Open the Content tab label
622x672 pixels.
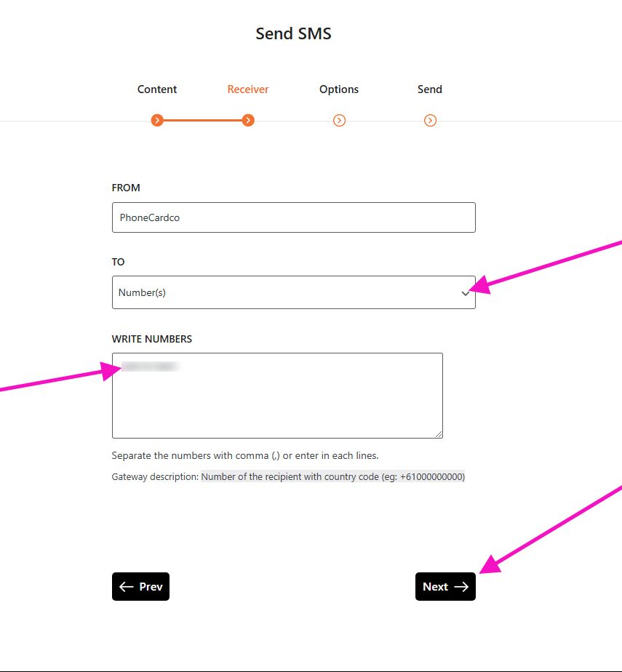(157, 89)
